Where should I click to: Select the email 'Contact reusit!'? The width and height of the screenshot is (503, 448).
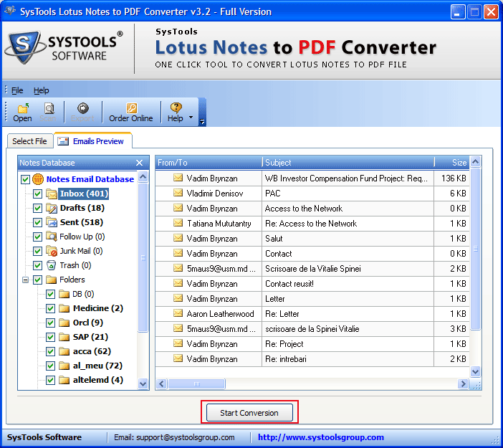point(312,284)
